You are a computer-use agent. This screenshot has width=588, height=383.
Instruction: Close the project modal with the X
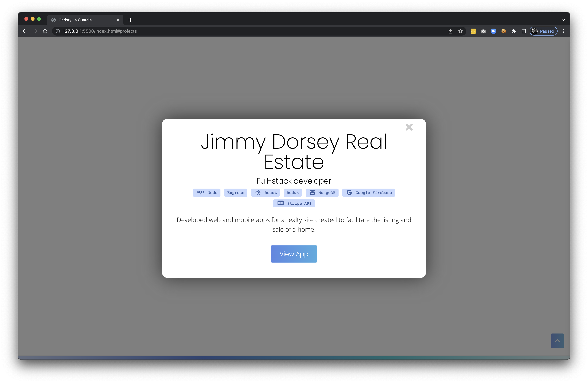[x=409, y=127]
